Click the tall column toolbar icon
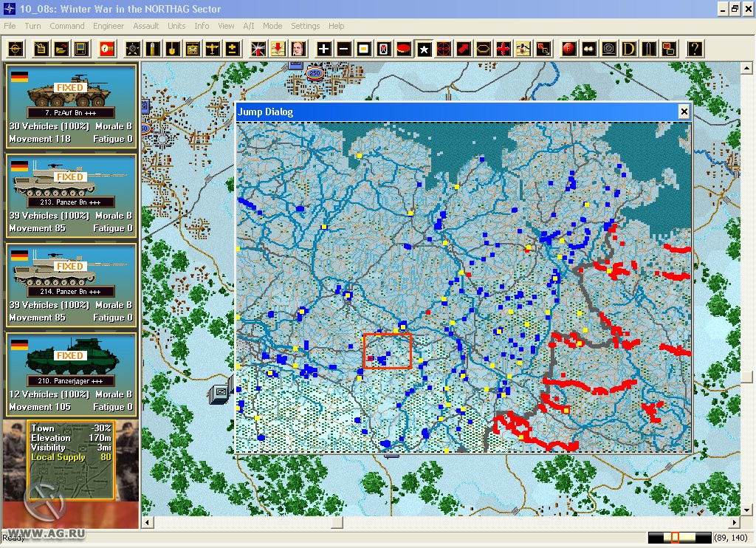Screen dimensions: 756x548 pos(649,49)
